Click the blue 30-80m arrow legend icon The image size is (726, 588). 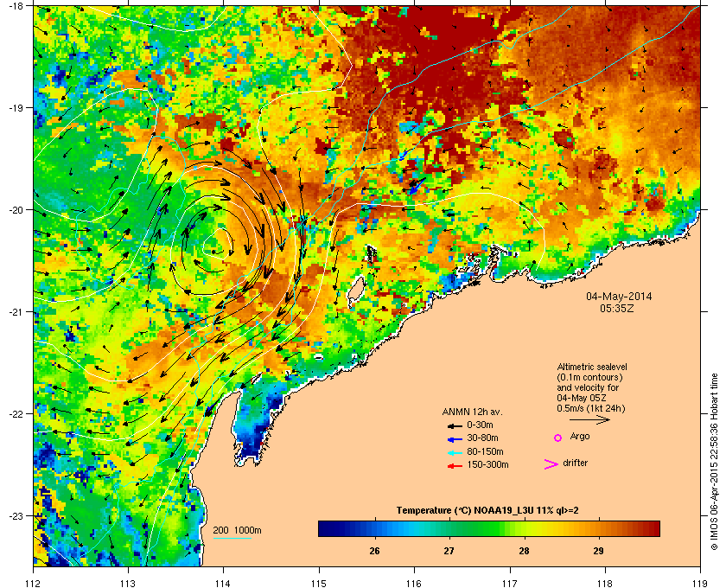(455, 438)
